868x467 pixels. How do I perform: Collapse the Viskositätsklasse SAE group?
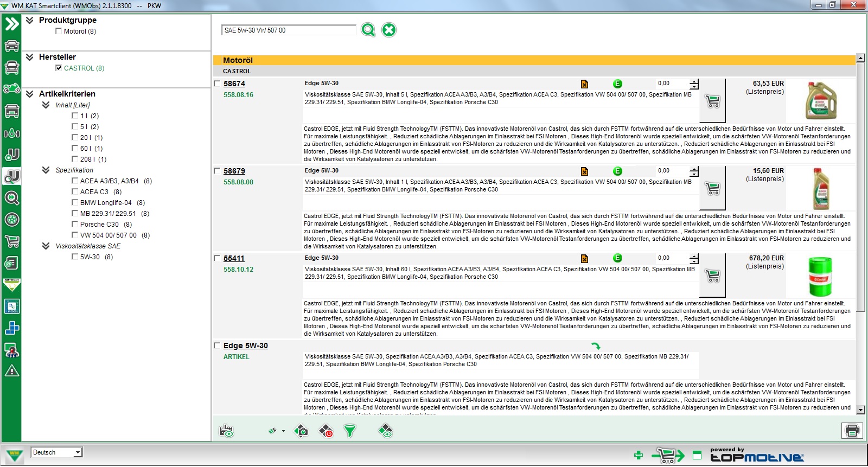(46, 246)
